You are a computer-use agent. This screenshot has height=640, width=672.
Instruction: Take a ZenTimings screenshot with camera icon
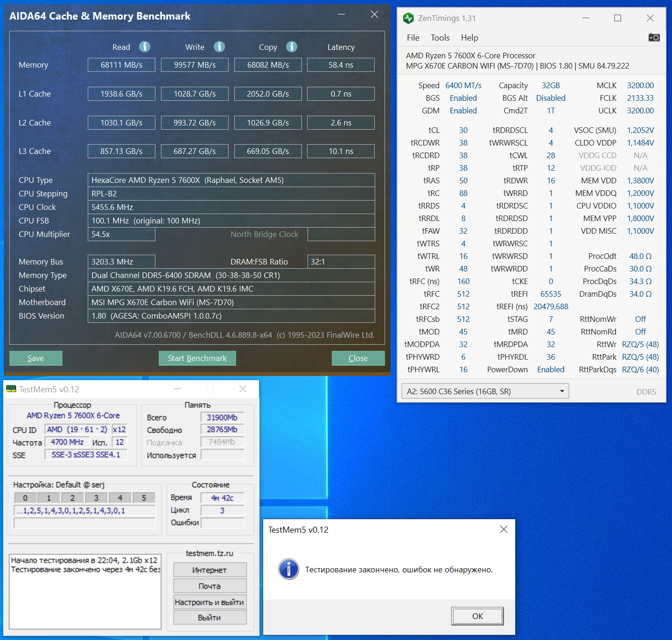click(654, 37)
